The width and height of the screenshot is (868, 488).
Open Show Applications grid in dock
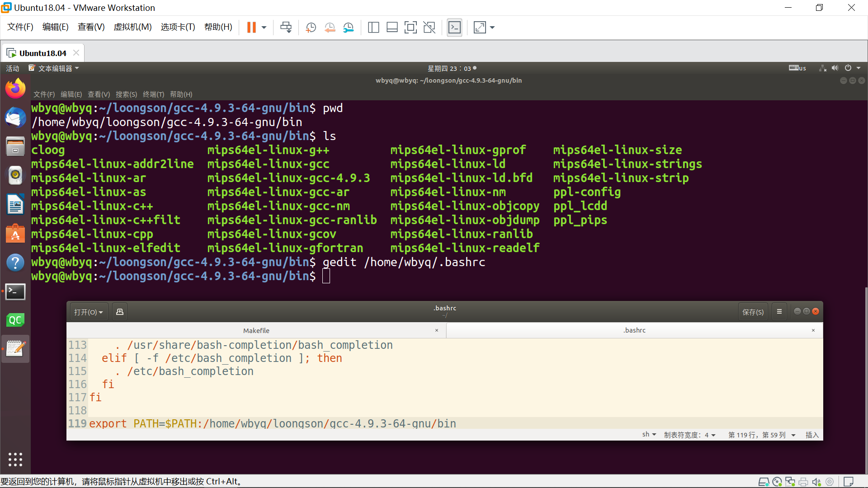point(15,459)
